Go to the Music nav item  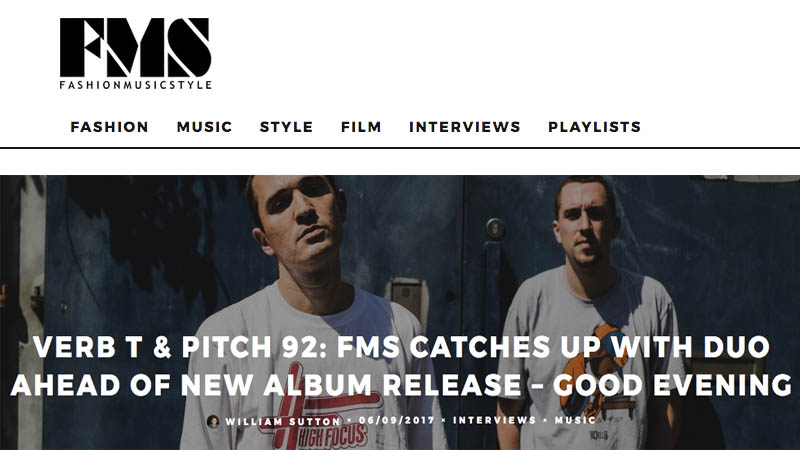tap(204, 127)
